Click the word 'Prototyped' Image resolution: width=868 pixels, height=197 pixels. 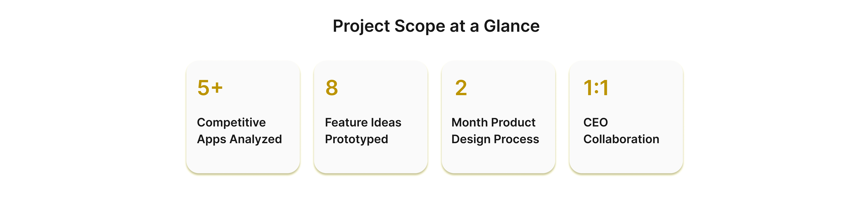[356, 139]
